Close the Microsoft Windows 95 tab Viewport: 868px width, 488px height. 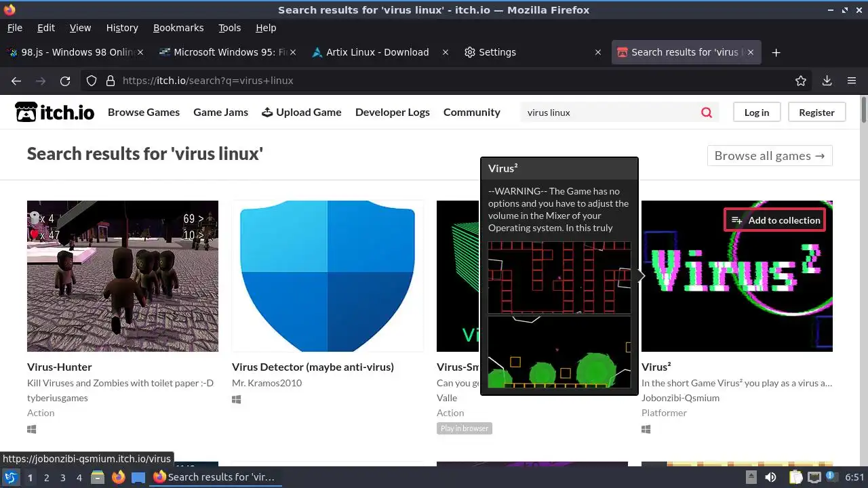coord(293,52)
